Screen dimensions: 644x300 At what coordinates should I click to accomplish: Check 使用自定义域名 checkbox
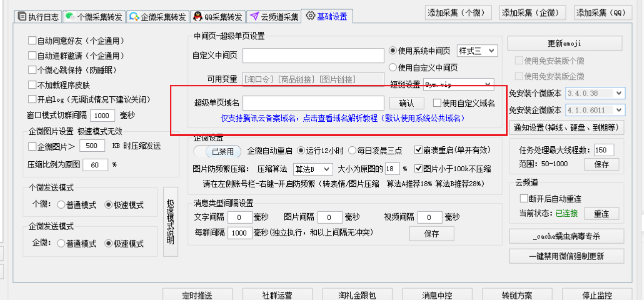(437, 103)
